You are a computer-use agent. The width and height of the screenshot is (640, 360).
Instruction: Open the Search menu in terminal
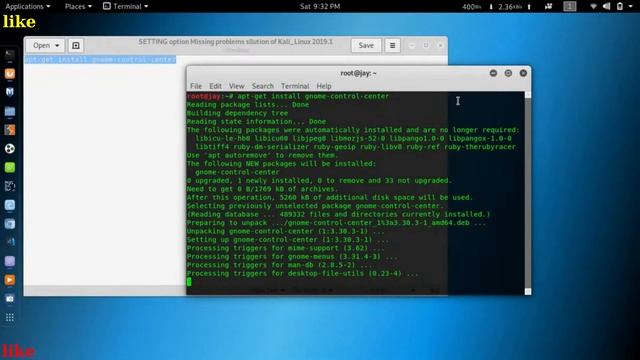[x=263, y=86]
